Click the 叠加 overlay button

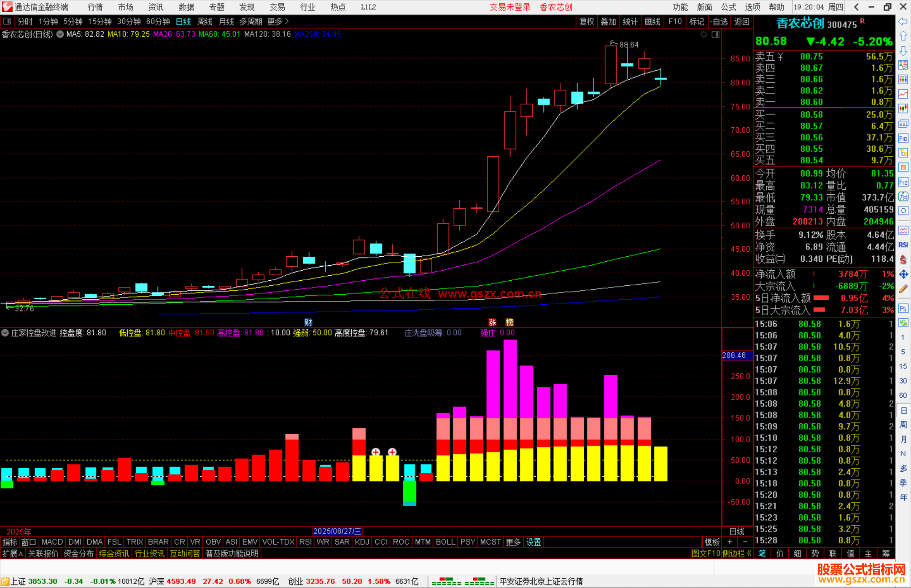tap(609, 21)
